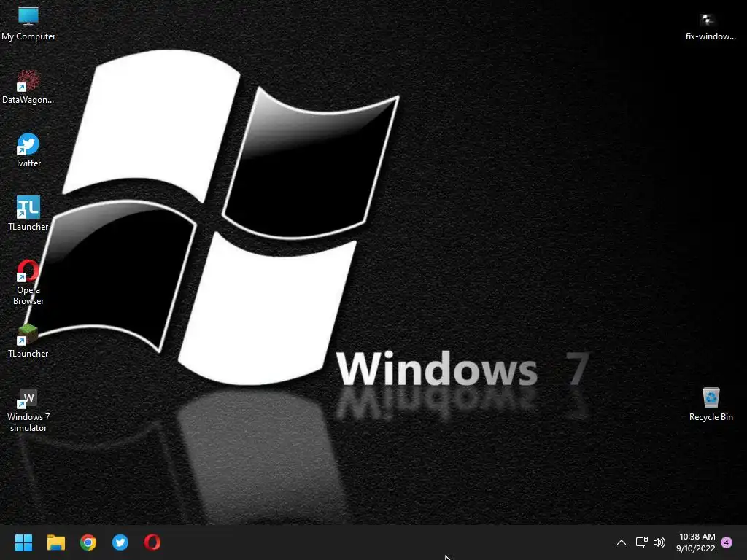Open the Start menu from taskbar

coord(23,542)
